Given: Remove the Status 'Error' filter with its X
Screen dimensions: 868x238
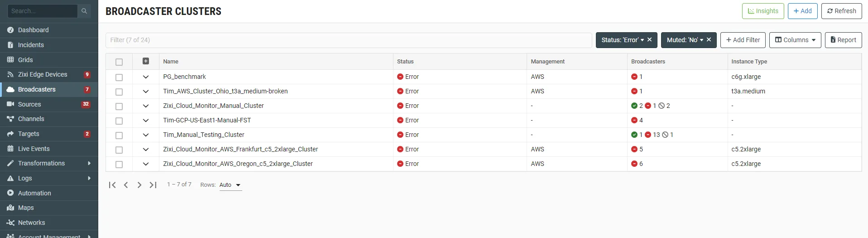Looking at the screenshot, I should [x=649, y=40].
